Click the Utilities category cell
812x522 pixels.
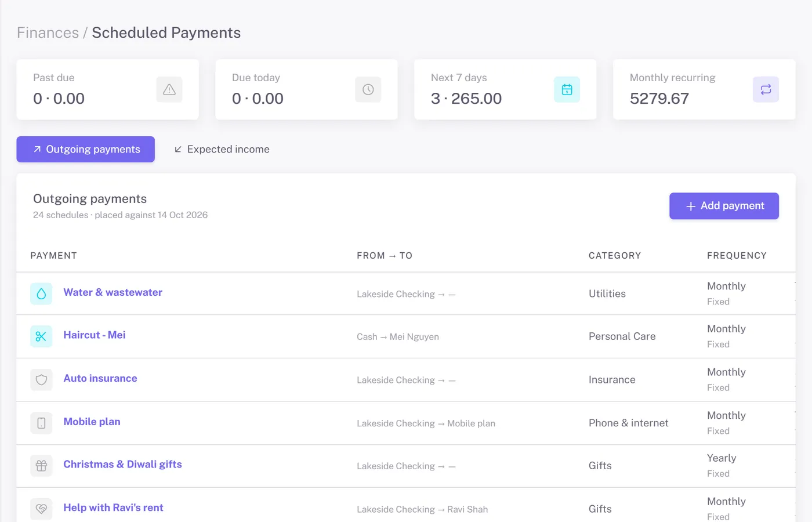click(x=607, y=294)
